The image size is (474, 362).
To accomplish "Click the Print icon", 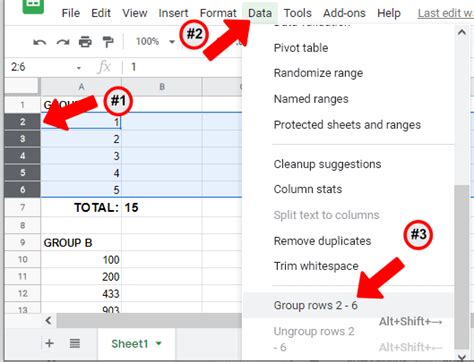I will (85, 42).
